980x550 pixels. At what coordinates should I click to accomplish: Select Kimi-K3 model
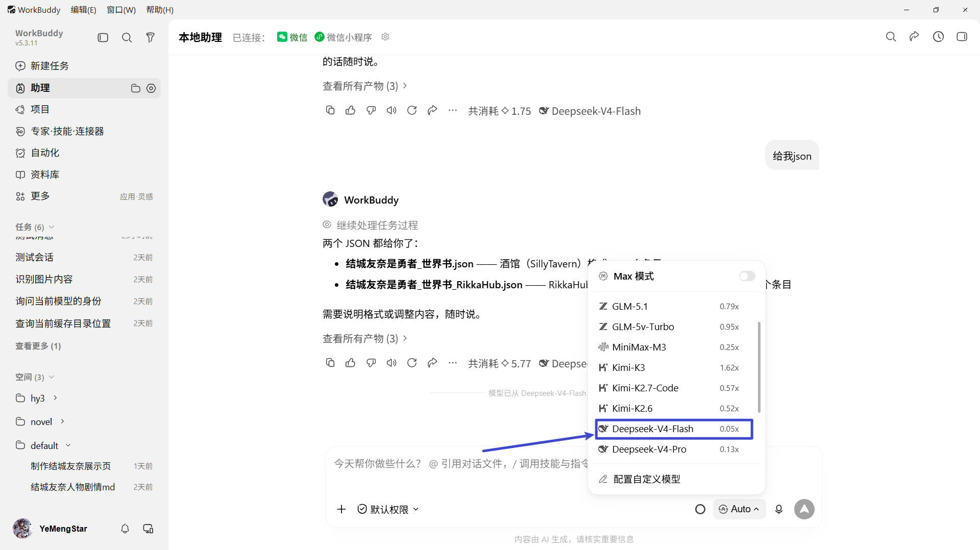[x=674, y=367]
